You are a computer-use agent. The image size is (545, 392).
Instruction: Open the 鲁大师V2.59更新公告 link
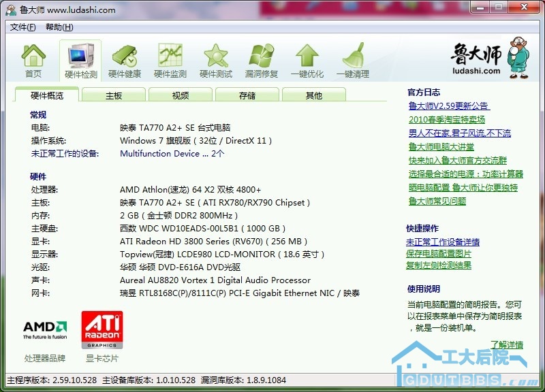tap(449, 106)
